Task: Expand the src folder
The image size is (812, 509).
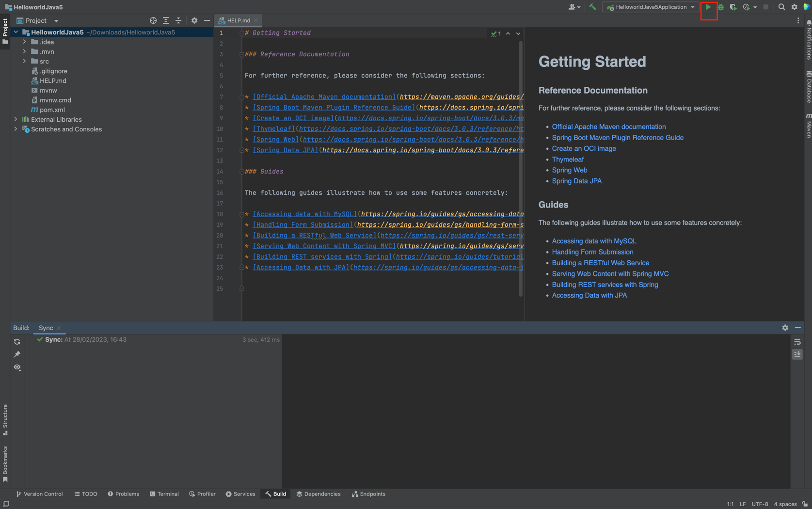Action: pos(25,61)
